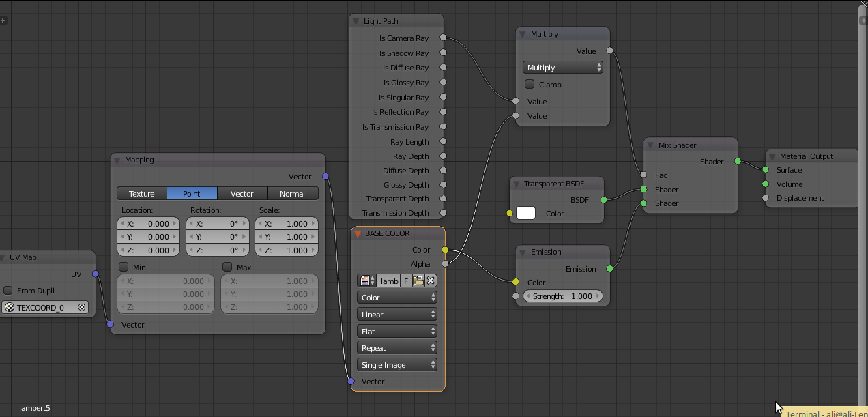868x417 pixels.
Task: Click Is Shadow Ray output socket
Action: point(444,53)
